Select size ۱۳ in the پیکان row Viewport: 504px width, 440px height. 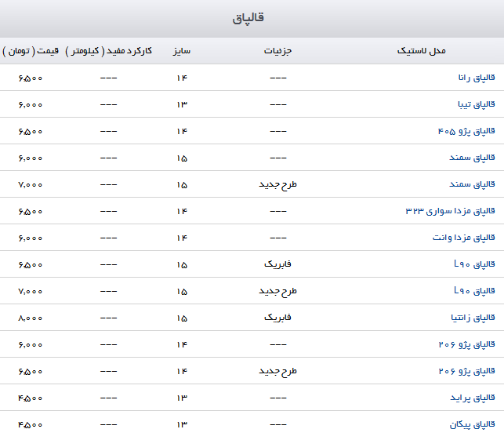pos(182,425)
